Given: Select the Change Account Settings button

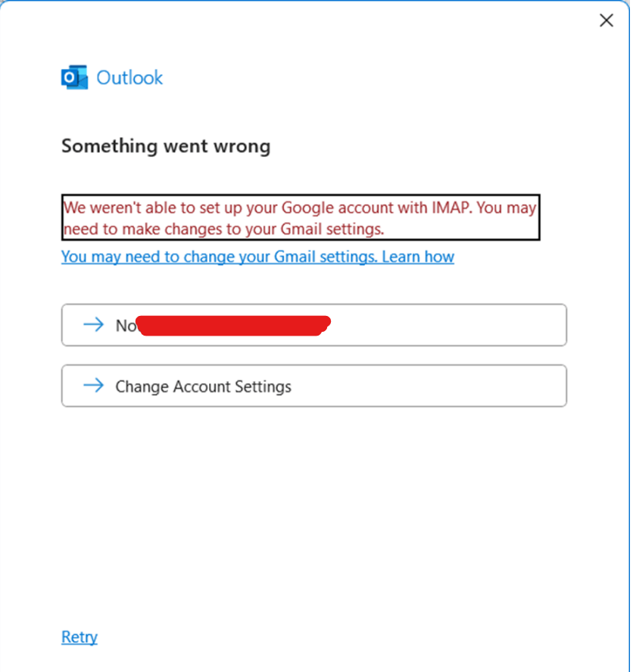Looking at the screenshot, I should (314, 386).
